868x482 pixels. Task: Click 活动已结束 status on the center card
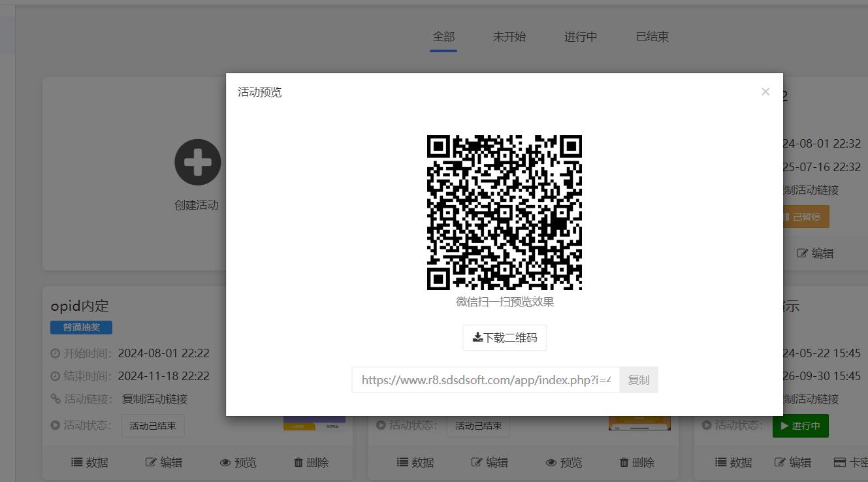tap(478, 426)
